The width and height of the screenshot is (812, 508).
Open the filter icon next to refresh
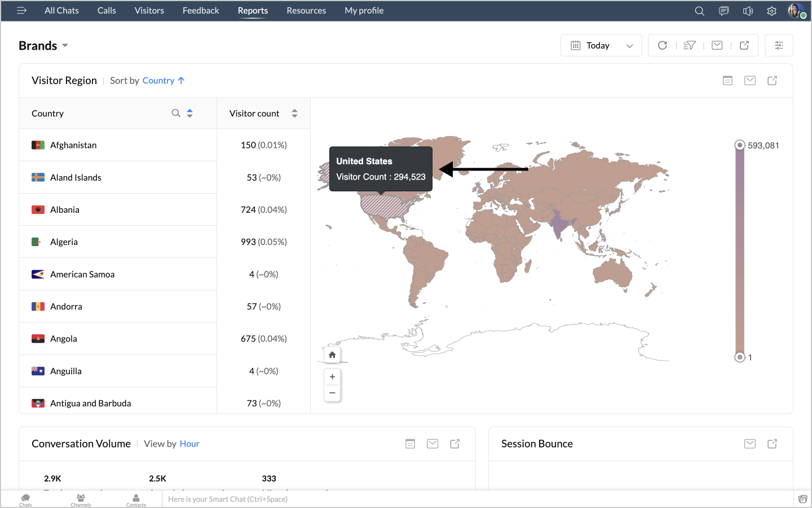click(690, 46)
